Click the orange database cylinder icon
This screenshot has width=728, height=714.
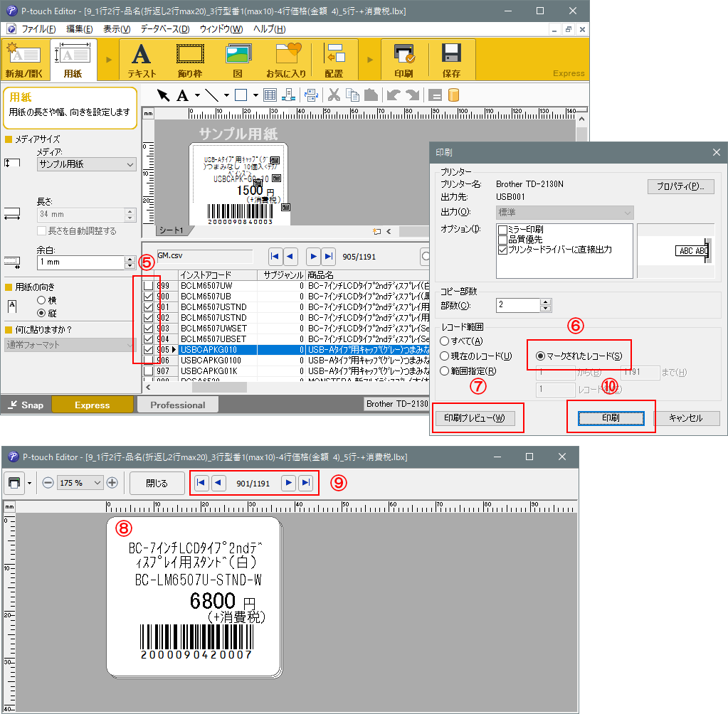pos(453,95)
